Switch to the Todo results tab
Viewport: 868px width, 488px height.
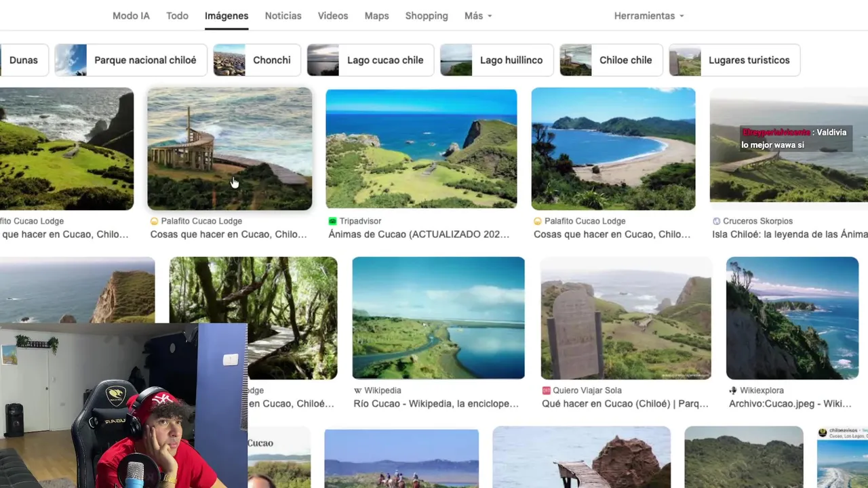pos(177,16)
